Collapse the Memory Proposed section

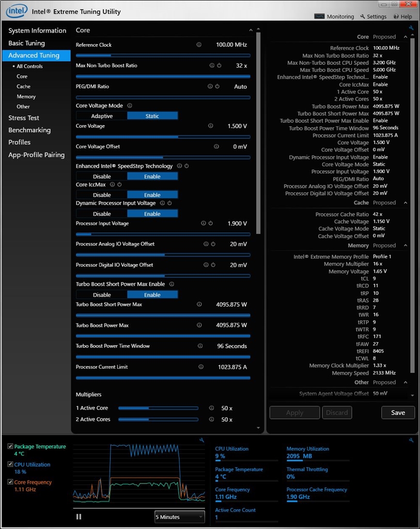(x=406, y=245)
